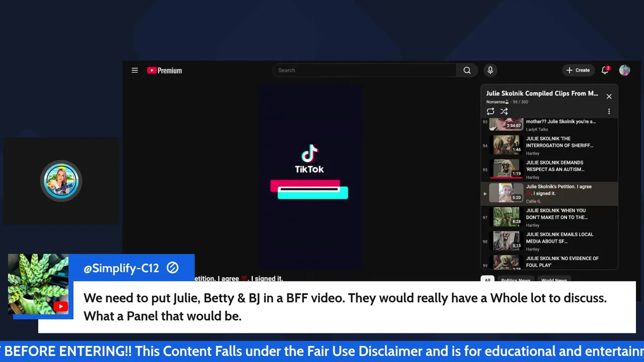This screenshot has height=362, width=644.
Task: Start voice search with microphone icon
Action: tap(490, 70)
